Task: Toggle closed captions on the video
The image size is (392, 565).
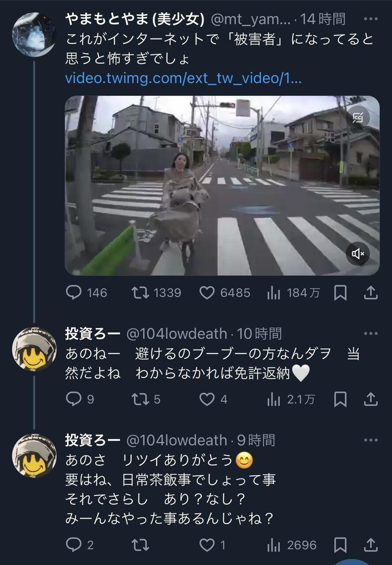Action: tap(358, 117)
